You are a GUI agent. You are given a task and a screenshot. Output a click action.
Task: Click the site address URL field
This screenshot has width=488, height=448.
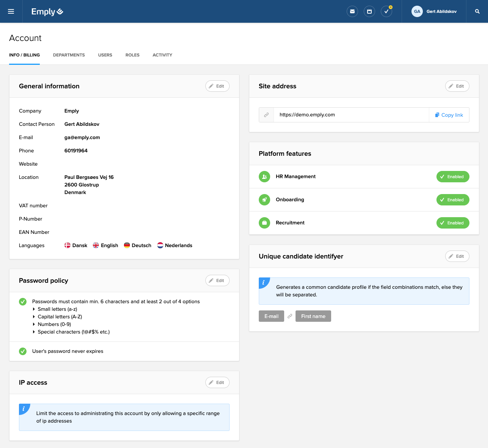tap(350, 115)
